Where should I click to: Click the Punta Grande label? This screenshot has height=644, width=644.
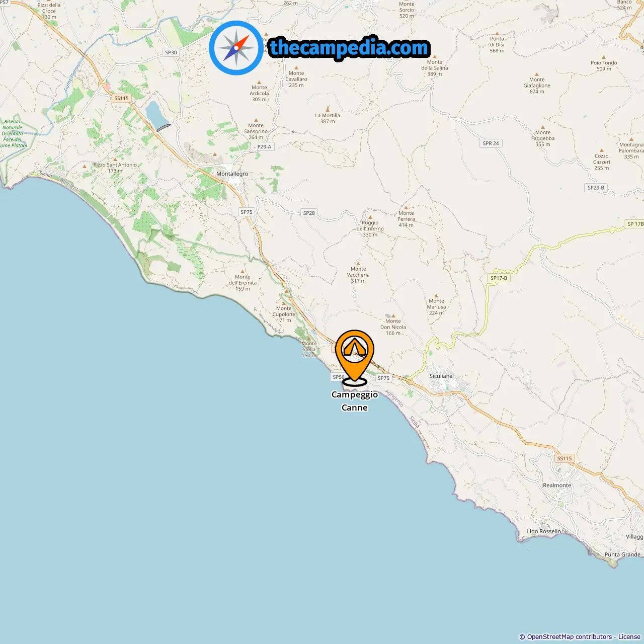point(622,554)
